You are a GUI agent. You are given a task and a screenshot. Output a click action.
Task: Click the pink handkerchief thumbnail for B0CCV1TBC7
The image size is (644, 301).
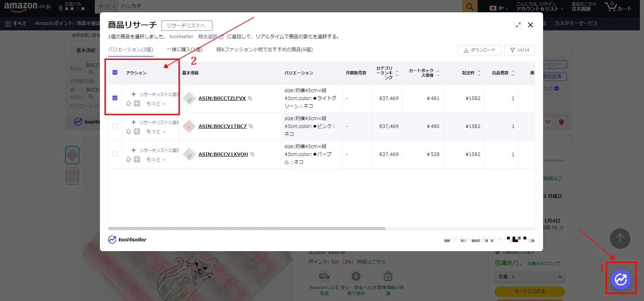[x=189, y=126]
